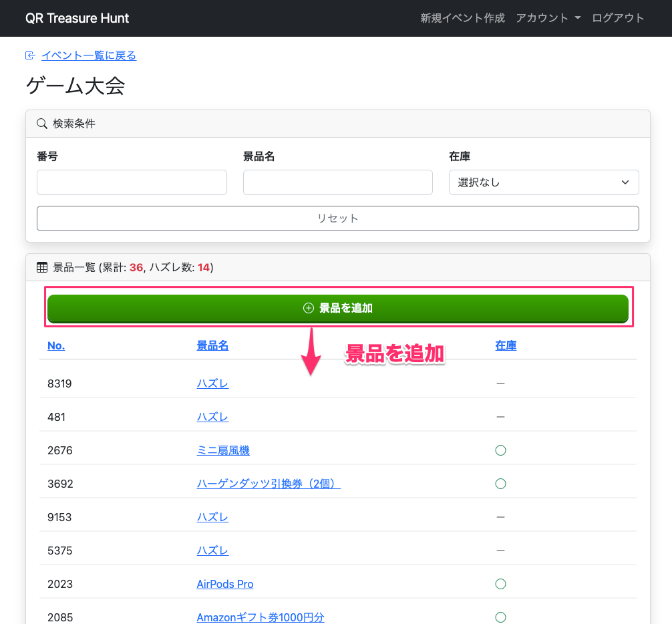This screenshot has width=672, height=624.
Task: Select ログアウト in the navbar
Action: pos(618,18)
